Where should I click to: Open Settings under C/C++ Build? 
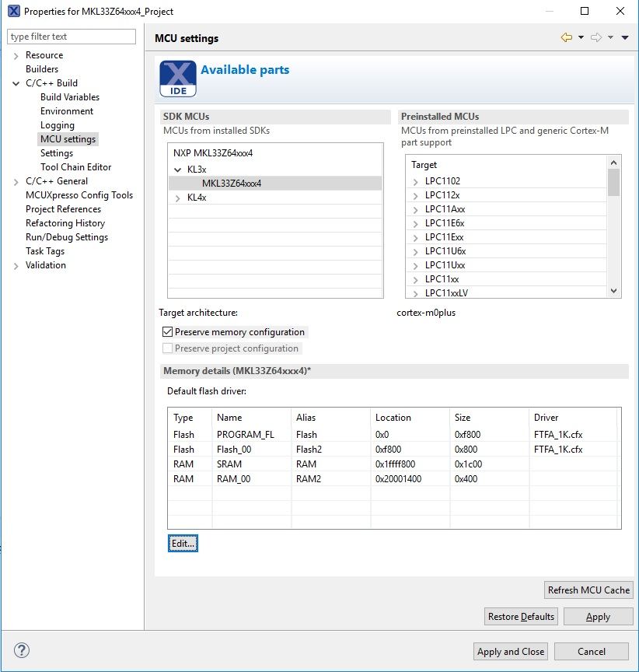[x=57, y=153]
